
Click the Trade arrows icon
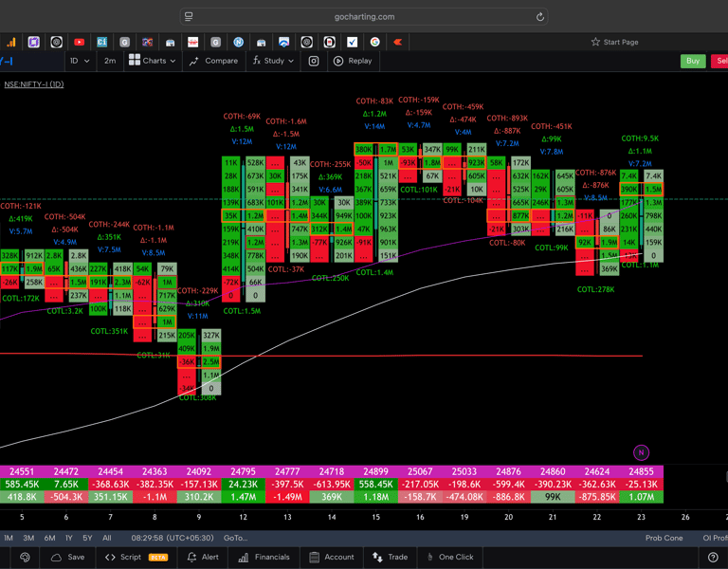(377, 557)
